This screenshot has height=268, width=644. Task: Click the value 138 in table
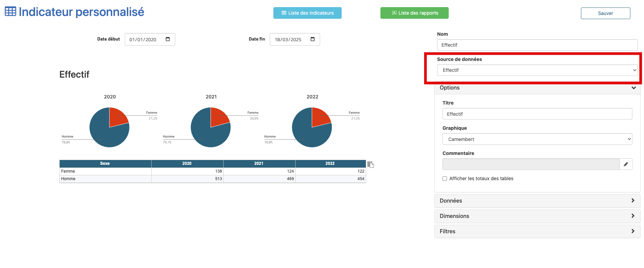[219, 171]
